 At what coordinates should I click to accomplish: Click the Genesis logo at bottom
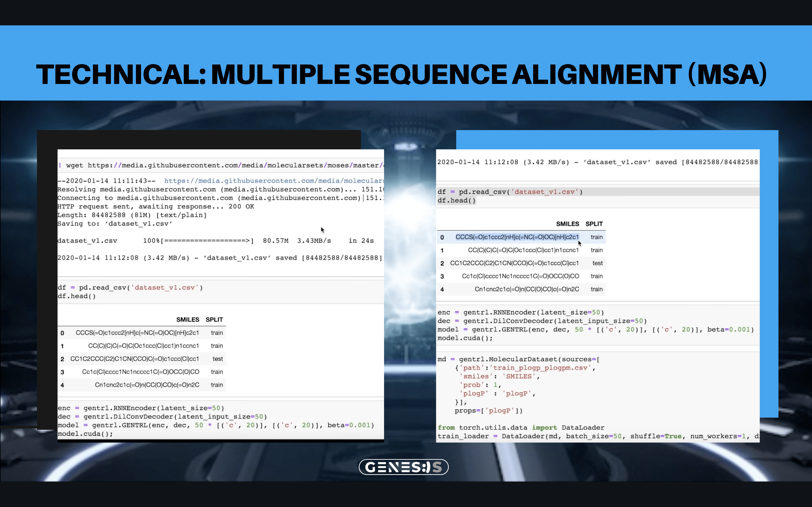pyautogui.click(x=403, y=467)
